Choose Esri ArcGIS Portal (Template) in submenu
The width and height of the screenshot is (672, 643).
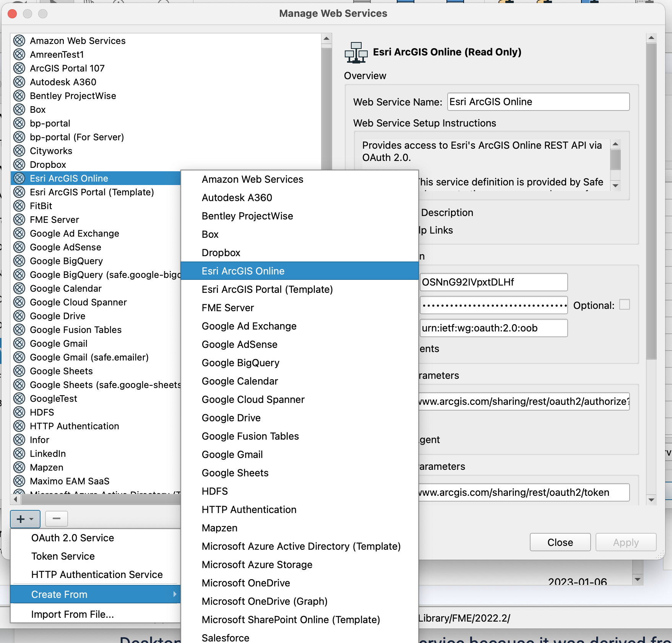[300, 289]
